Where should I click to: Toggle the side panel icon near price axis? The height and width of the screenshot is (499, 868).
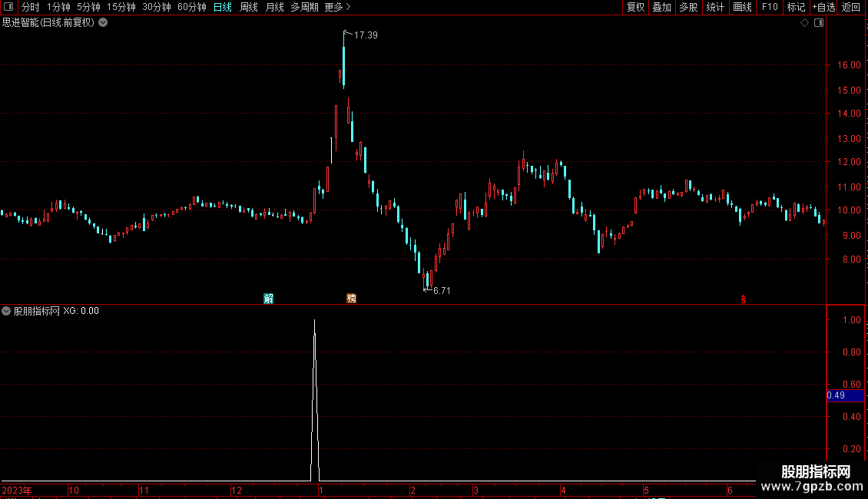pyautogui.click(x=819, y=23)
